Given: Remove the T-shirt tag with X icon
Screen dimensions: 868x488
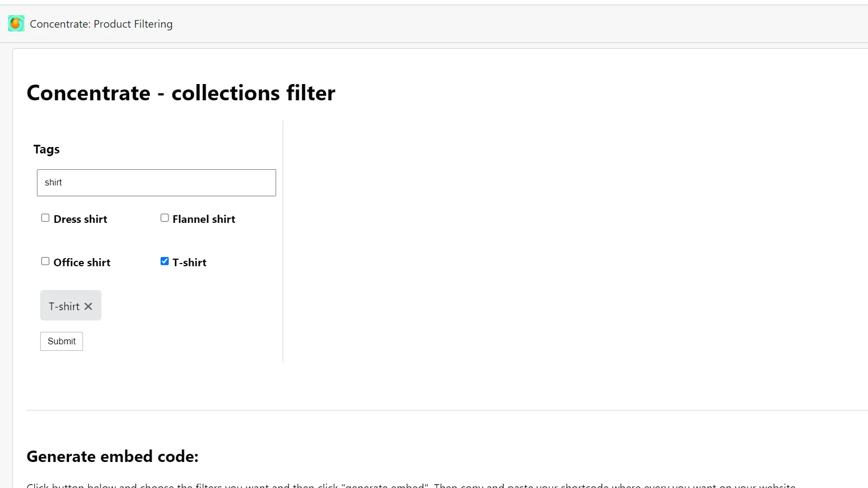Looking at the screenshot, I should (88, 306).
